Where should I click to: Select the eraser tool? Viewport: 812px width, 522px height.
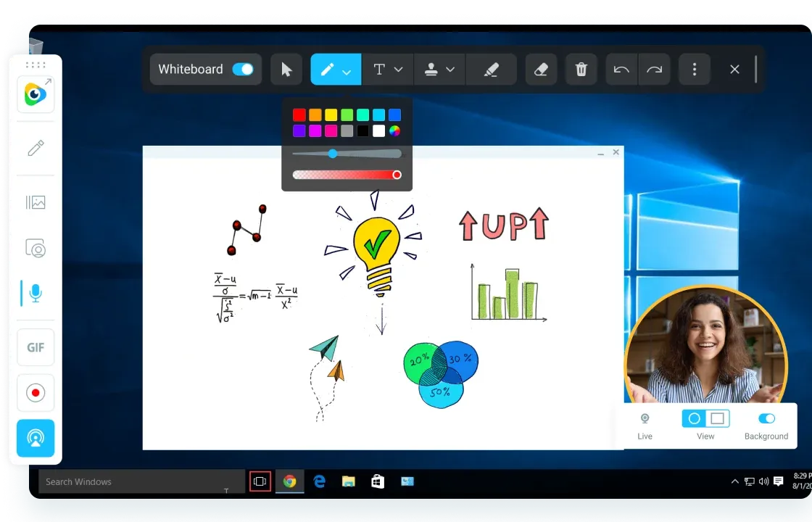541,70
